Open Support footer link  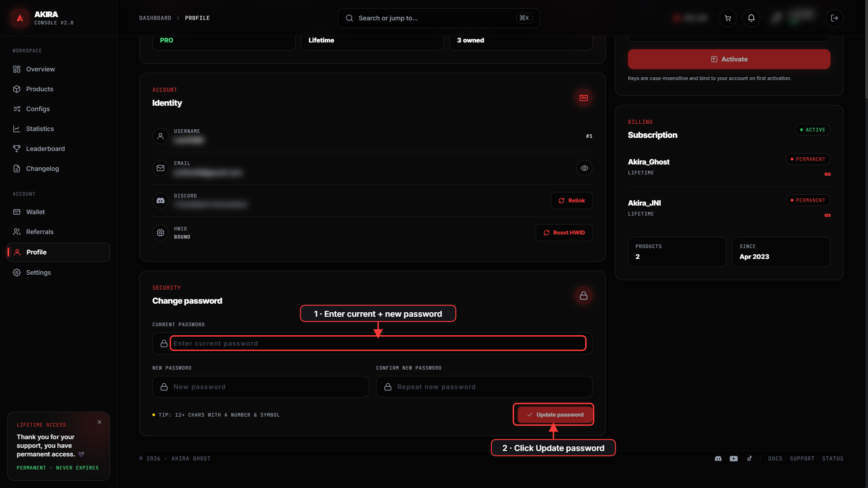tap(802, 459)
